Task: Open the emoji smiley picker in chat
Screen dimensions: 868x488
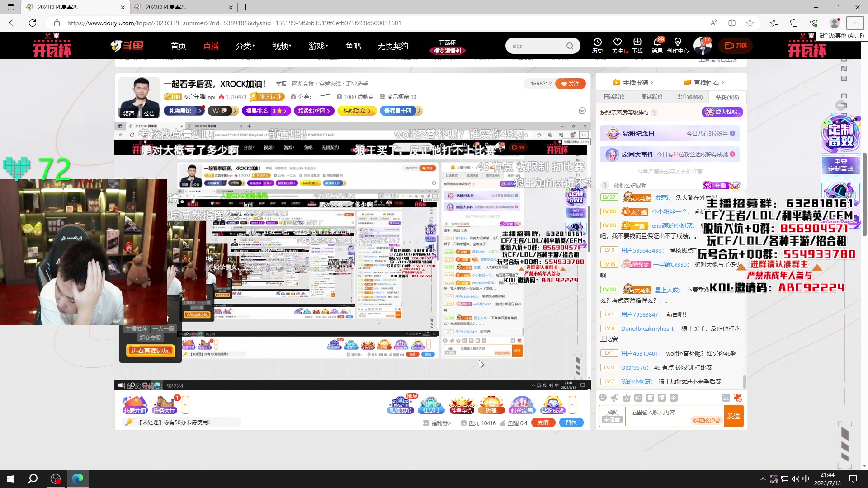Action: tap(603, 397)
